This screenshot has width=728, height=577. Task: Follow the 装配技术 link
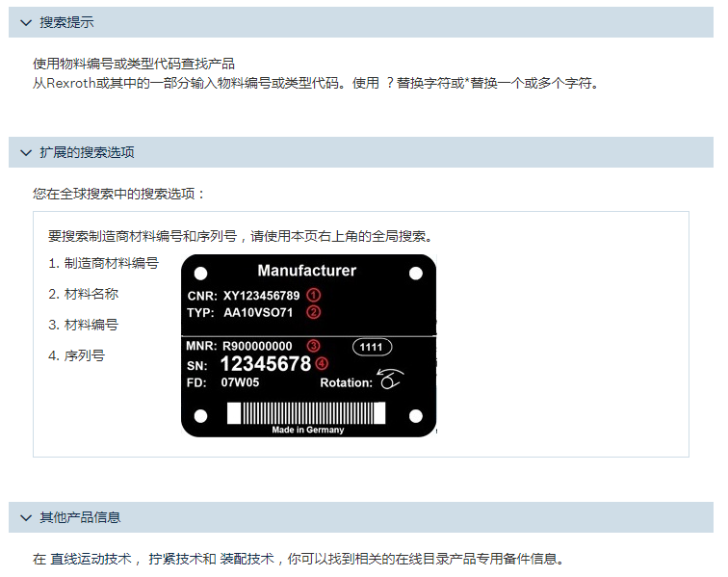pos(245,559)
